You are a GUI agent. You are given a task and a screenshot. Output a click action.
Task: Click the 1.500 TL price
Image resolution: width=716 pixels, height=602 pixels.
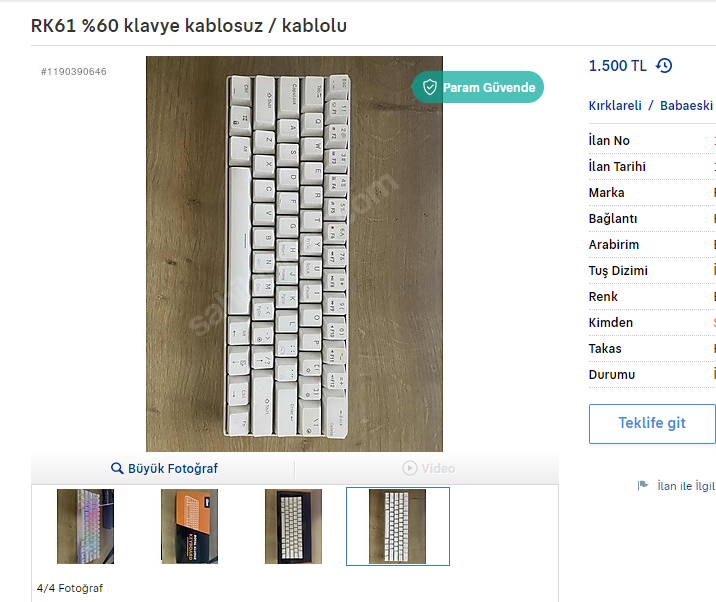(617, 66)
